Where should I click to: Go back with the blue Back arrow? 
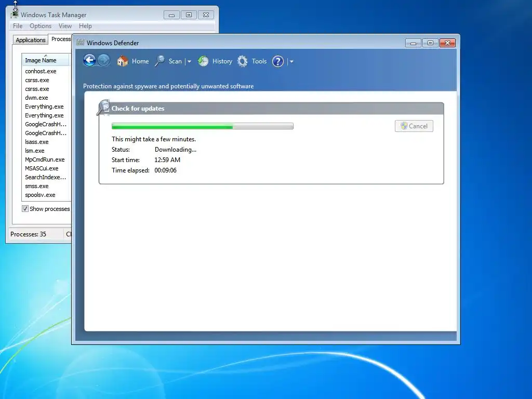(x=89, y=61)
